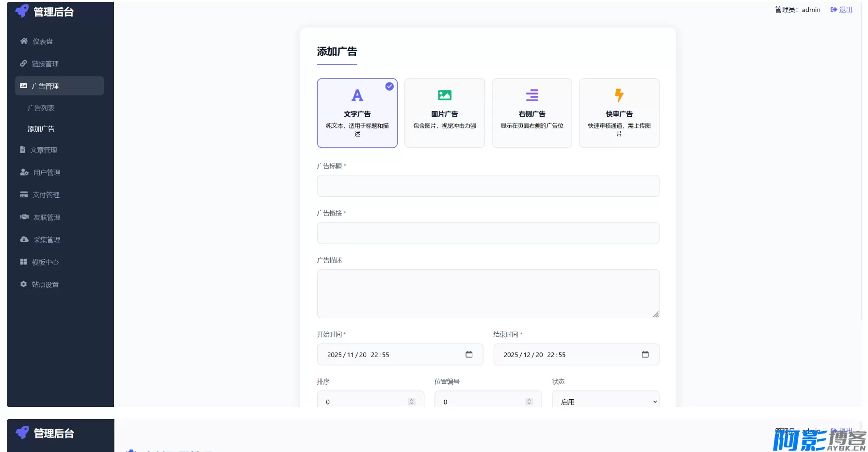Click the dashboard home icon
The height and width of the screenshot is (452, 868).
(x=24, y=41)
